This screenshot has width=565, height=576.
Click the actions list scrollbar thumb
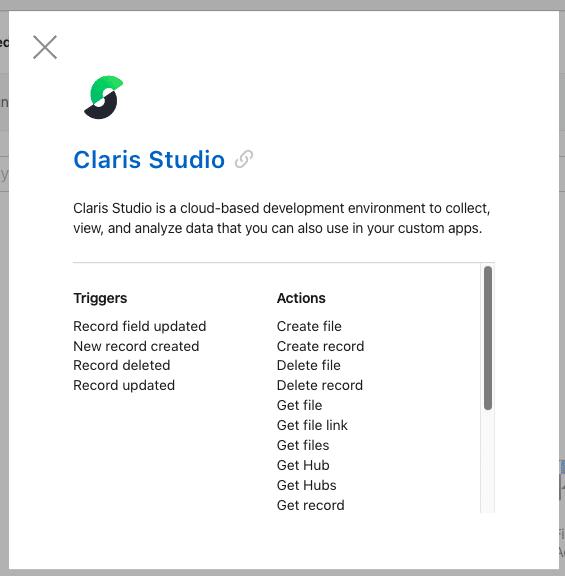488,338
